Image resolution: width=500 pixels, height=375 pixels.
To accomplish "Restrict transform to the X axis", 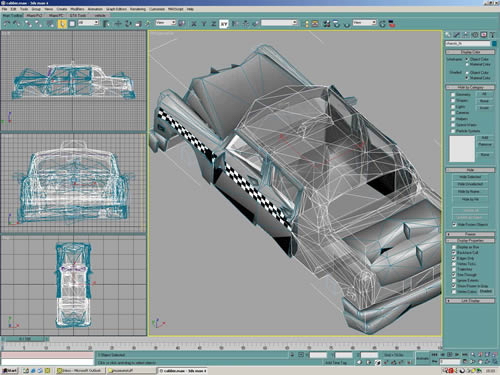I will click(194, 24).
